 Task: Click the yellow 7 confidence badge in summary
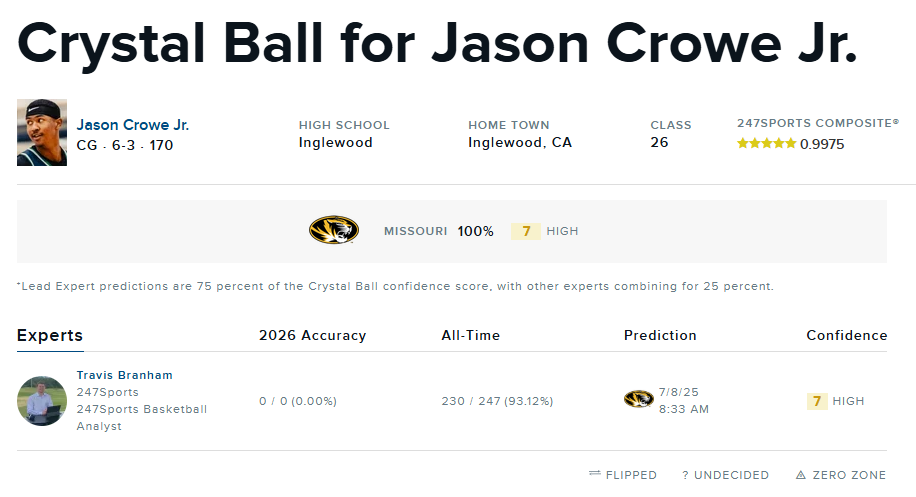[x=526, y=231]
